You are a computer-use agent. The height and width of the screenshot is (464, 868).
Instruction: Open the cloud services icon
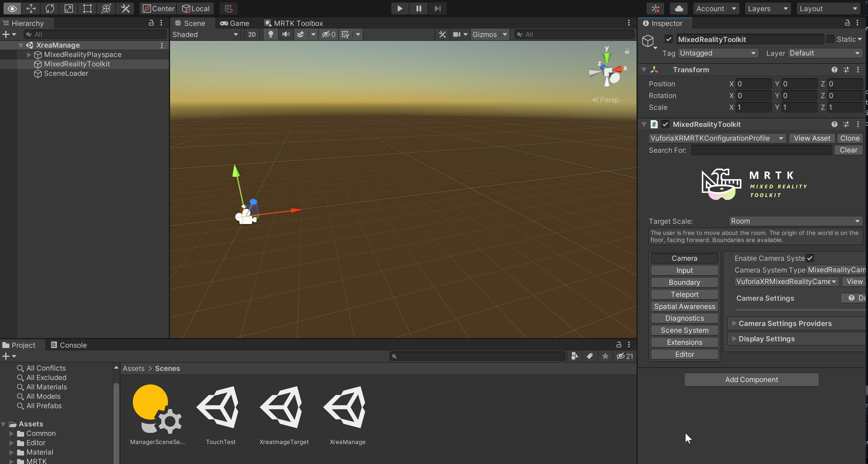point(679,9)
